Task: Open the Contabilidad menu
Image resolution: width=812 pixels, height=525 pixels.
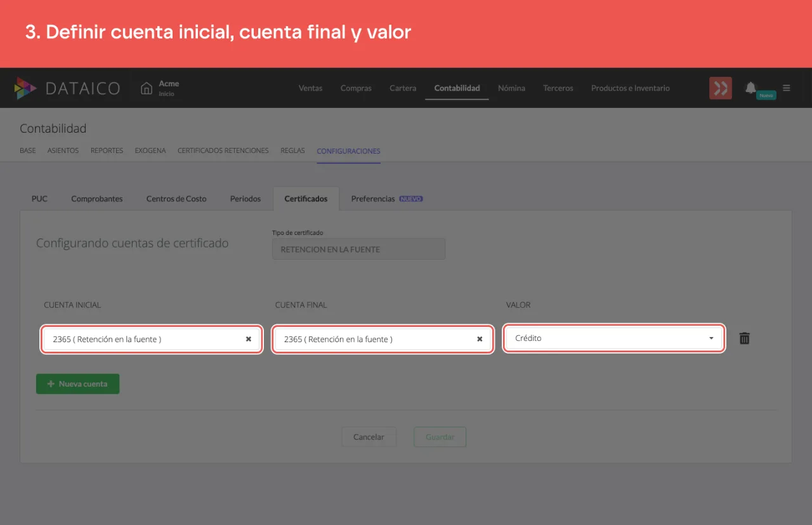Action: tap(457, 88)
